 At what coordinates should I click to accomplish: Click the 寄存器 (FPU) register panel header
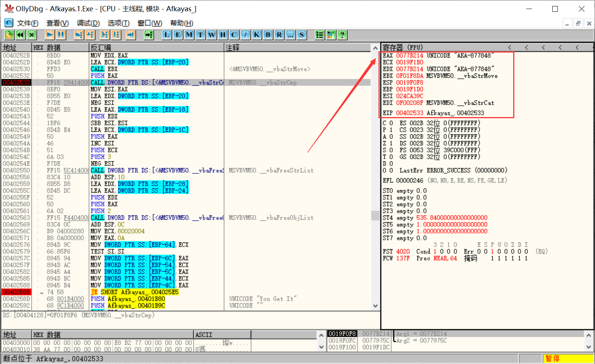pyautogui.click(x=403, y=47)
